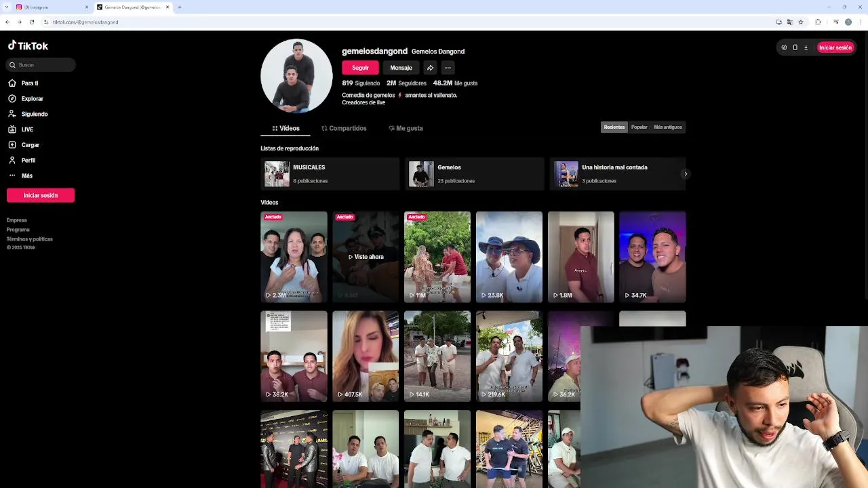Click the browser forward arrow
The image size is (868, 488).
tap(19, 22)
